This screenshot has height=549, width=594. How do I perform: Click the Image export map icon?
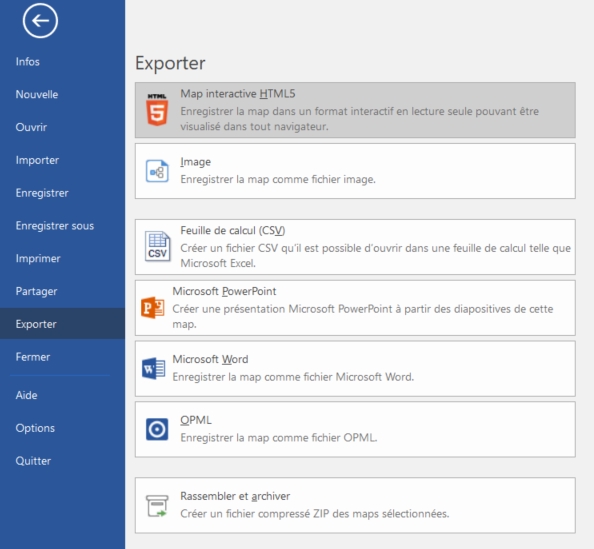click(157, 171)
